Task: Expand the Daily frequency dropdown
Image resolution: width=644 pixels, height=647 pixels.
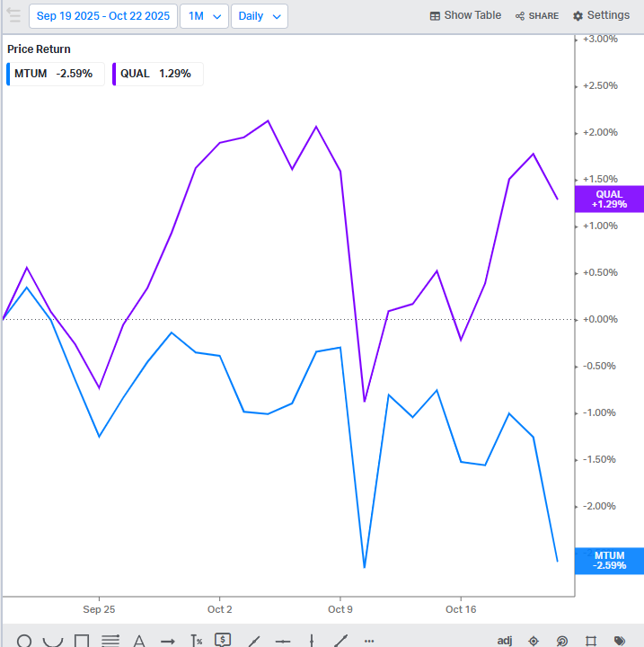Action: coord(259,16)
